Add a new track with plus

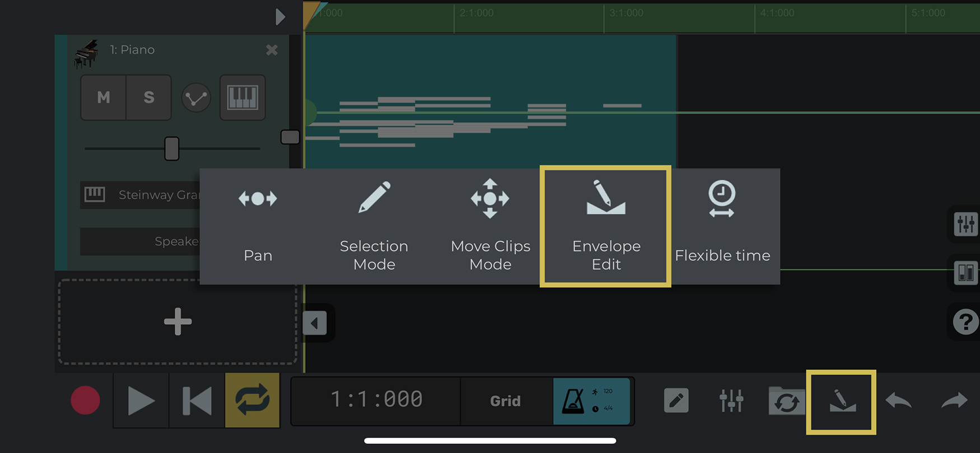pos(178,321)
